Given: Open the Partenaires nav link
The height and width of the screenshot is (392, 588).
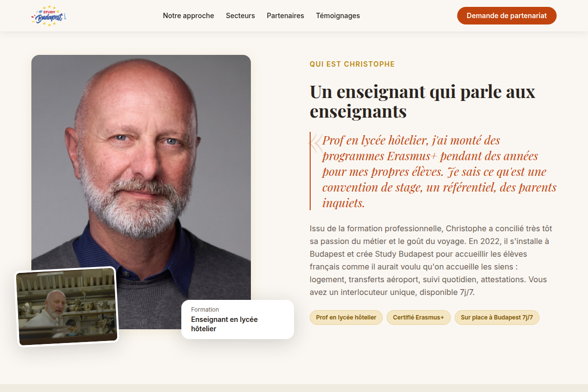Looking at the screenshot, I should [285, 16].
